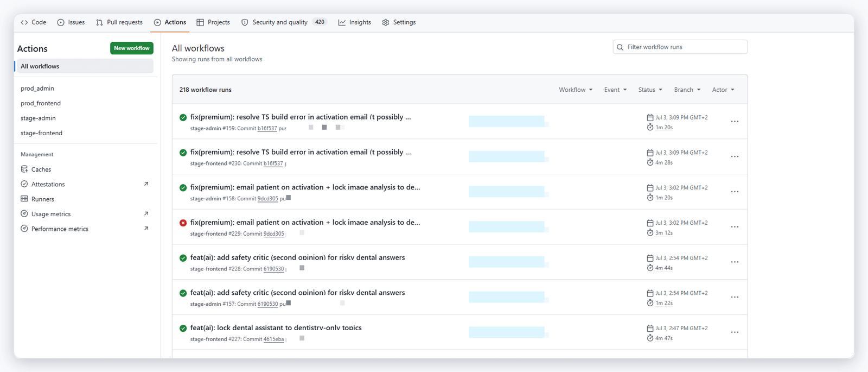
Task: Click the search magnifier icon in filter
Action: coord(620,47)
